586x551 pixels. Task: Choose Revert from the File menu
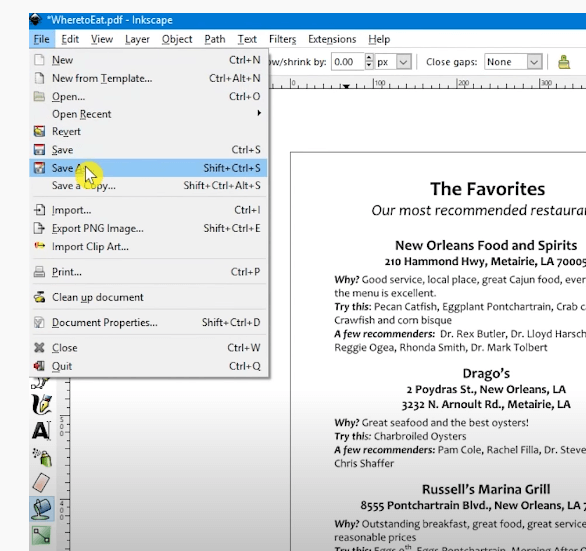(148, 131)
